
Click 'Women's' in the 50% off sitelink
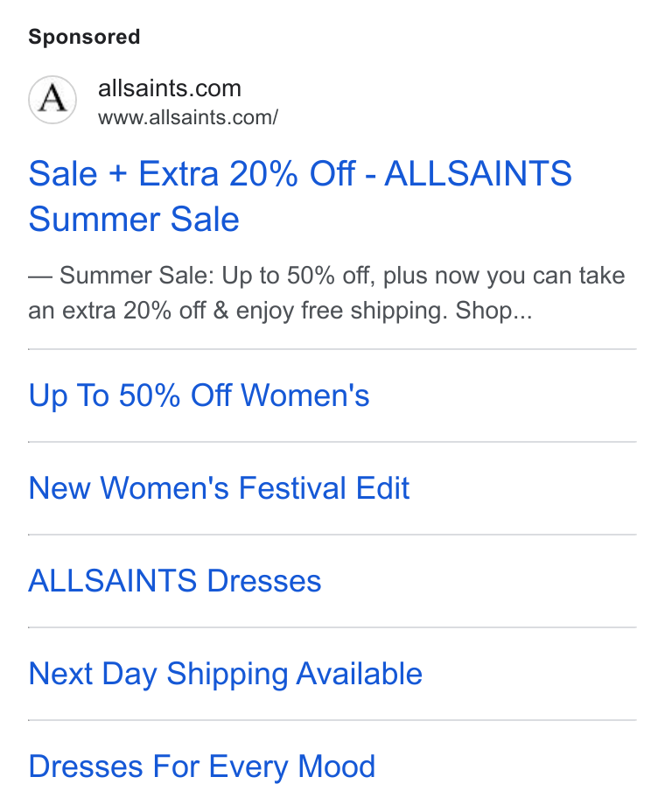pyautogui.click(x=305, y=395)
